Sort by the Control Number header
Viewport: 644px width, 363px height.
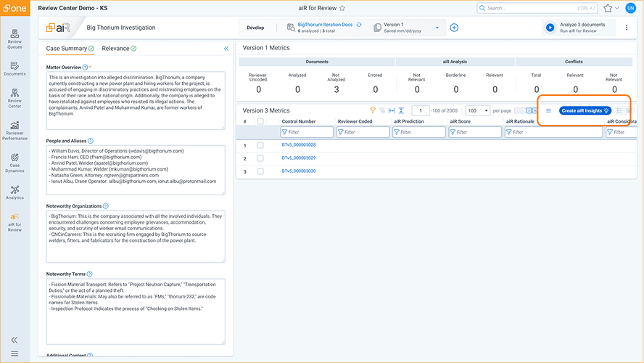click(x=299, y=121)
